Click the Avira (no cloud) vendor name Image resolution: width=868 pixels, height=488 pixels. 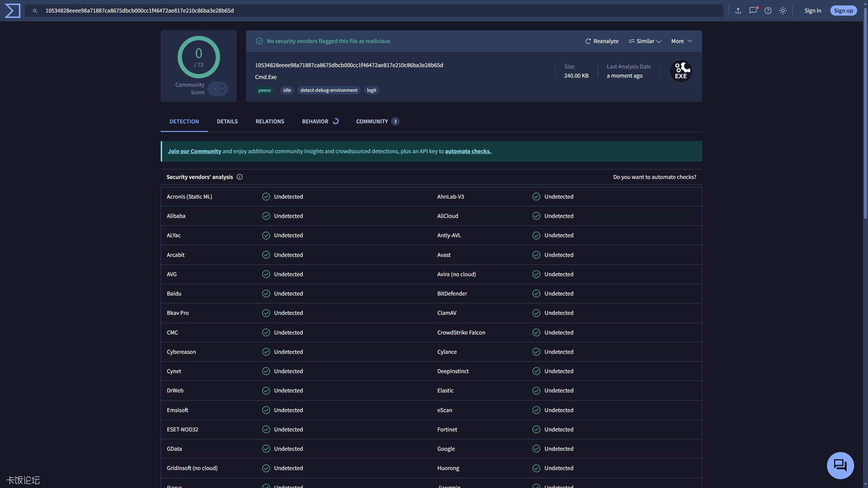point(457,274)
